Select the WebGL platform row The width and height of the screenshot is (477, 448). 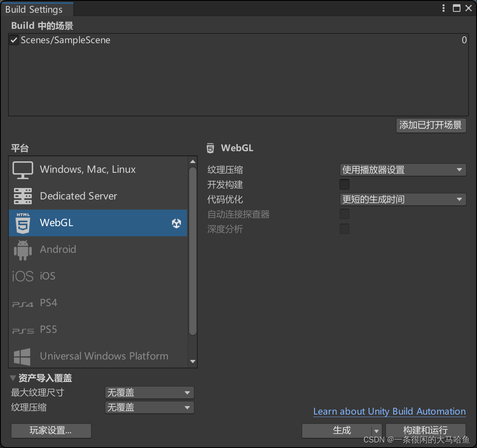pyautogui.click(x=98, y=223)
